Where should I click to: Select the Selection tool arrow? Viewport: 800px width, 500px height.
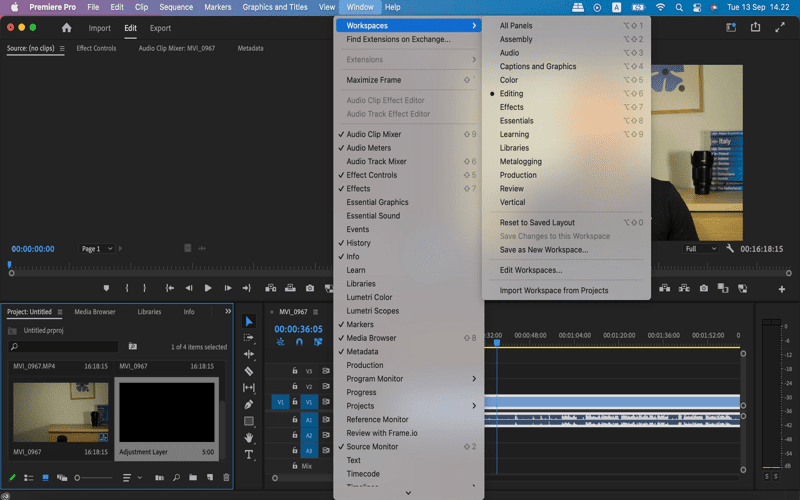click(249, 321)
